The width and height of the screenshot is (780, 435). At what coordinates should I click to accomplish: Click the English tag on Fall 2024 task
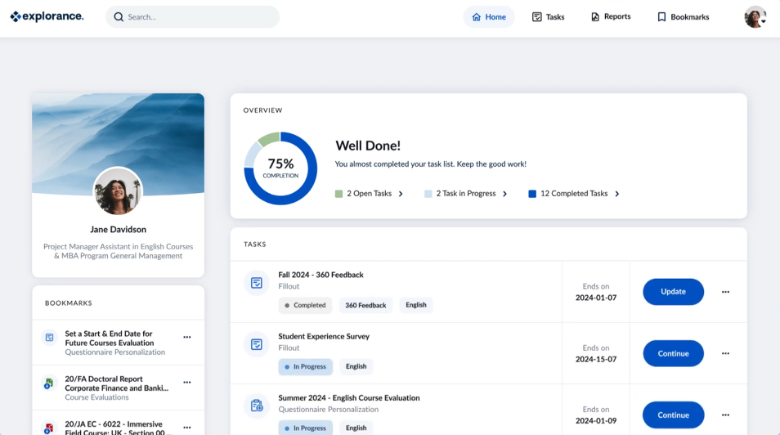click(416, 305)
